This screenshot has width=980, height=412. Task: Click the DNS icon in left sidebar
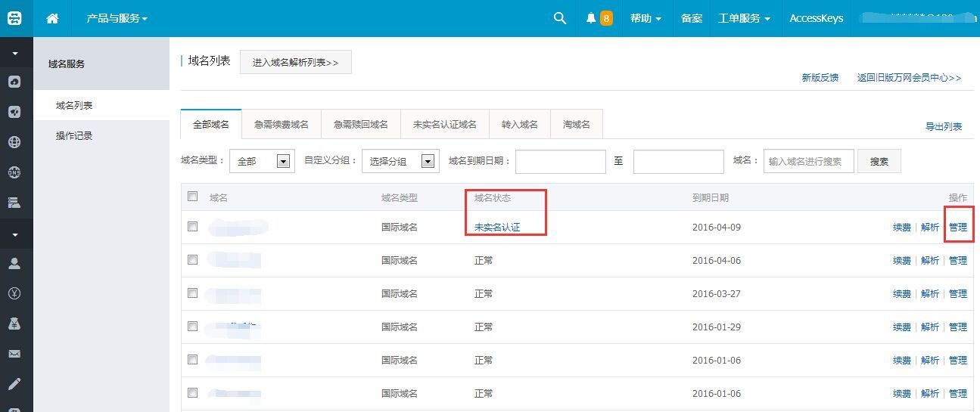pos(14,172)
